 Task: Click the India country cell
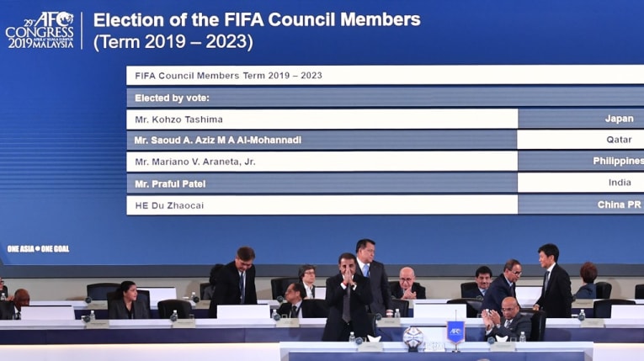tap(581, 183)
